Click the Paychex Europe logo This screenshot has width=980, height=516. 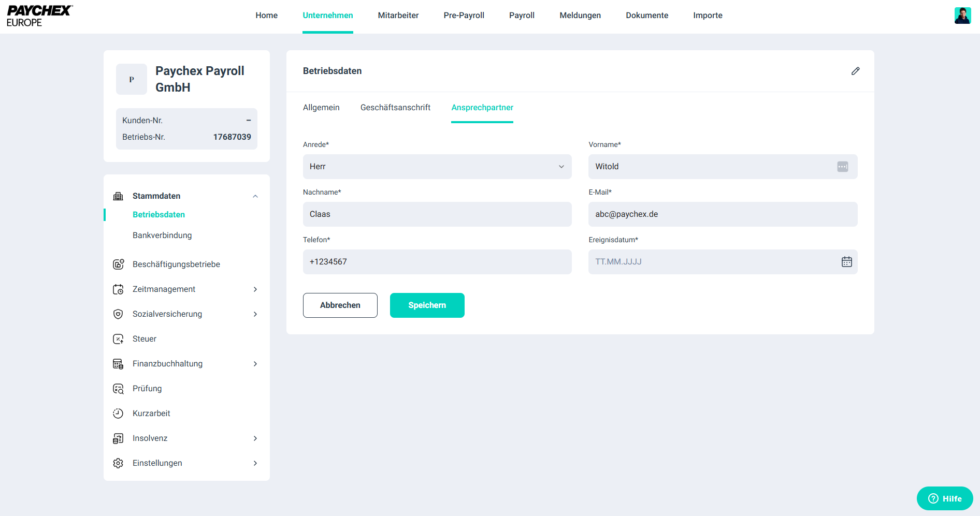39,16
